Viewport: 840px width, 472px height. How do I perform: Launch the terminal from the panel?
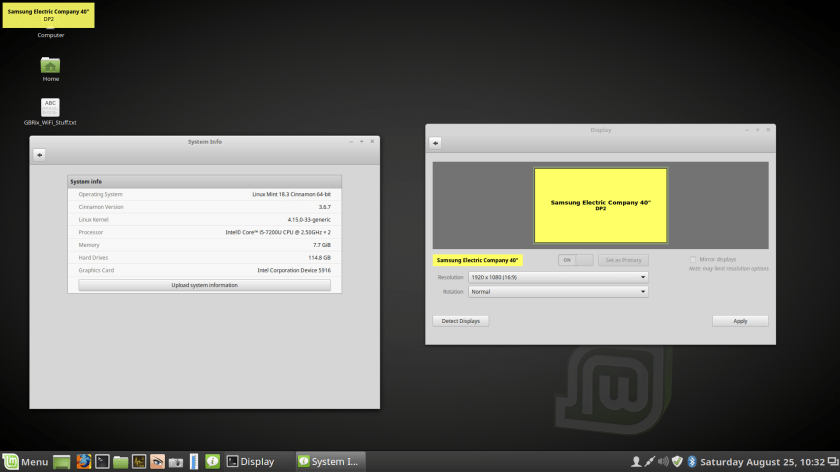coord(102,461)
